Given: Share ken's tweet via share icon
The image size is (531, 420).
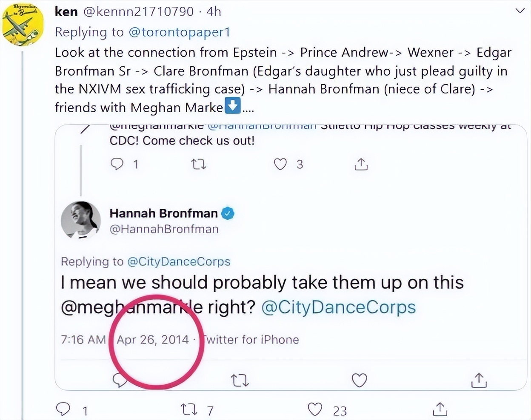Looking at the screenshot, I should 440,409.
